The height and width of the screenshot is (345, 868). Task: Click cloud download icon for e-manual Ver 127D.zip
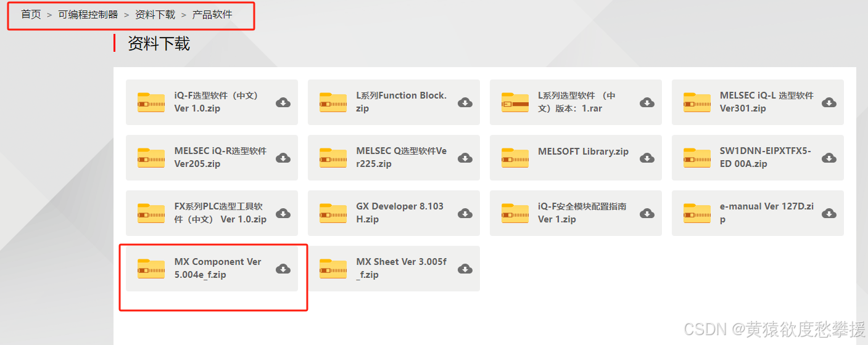(829, 213)
